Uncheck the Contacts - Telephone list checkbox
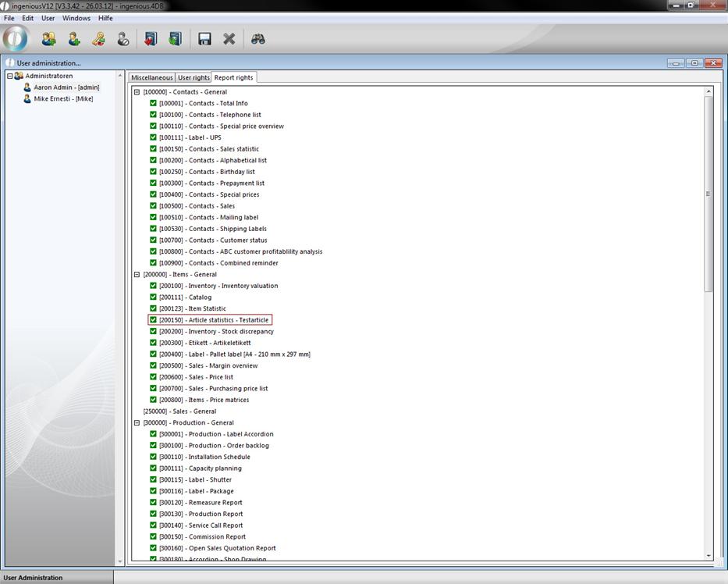Image resolution: width=728 pixels, height=584 pixels. click(x=154, y=115)
